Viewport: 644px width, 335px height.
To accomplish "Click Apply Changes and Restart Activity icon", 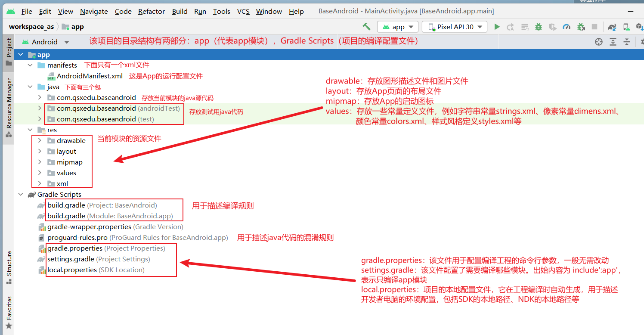I will 511,27.
